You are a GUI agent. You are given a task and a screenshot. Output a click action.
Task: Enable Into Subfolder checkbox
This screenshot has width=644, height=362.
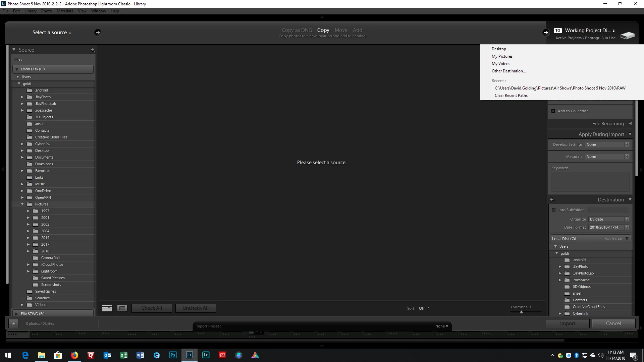click(554, 210)
